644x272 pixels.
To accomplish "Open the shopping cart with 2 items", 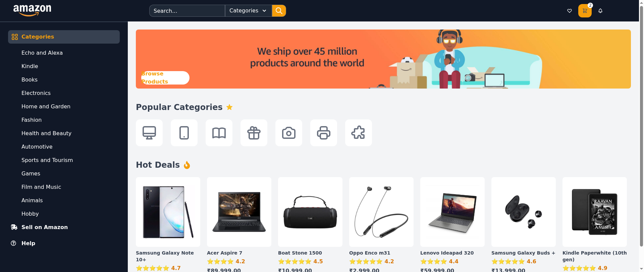I will click(x=585, y=11).
